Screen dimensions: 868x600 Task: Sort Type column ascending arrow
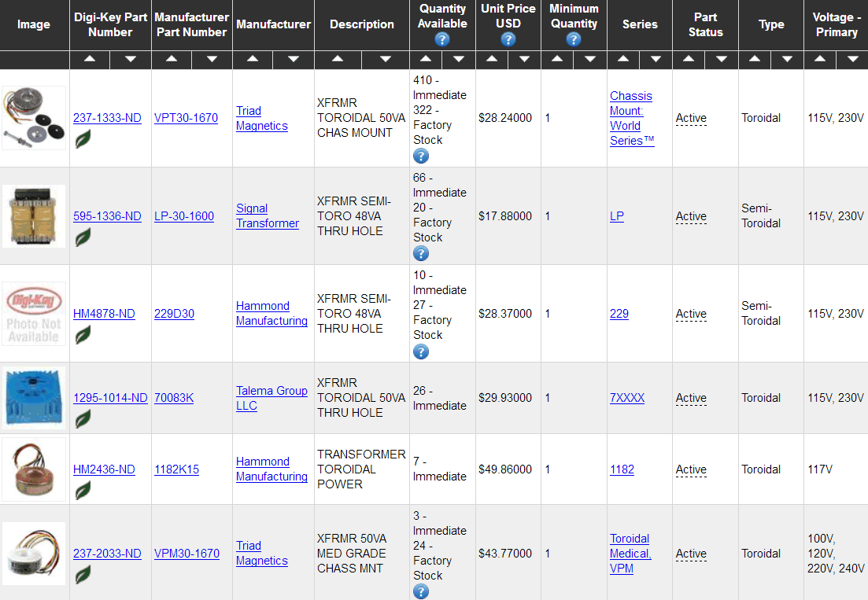[755, 59]
